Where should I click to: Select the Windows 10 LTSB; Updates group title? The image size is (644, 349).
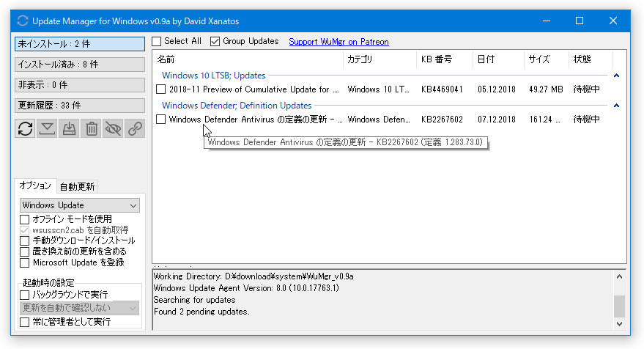click(x=214, y=76)
